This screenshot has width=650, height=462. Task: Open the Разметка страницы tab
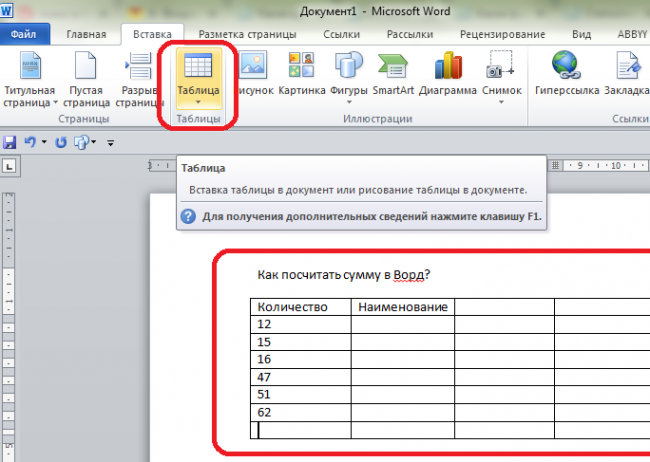(x=247, y=34)
